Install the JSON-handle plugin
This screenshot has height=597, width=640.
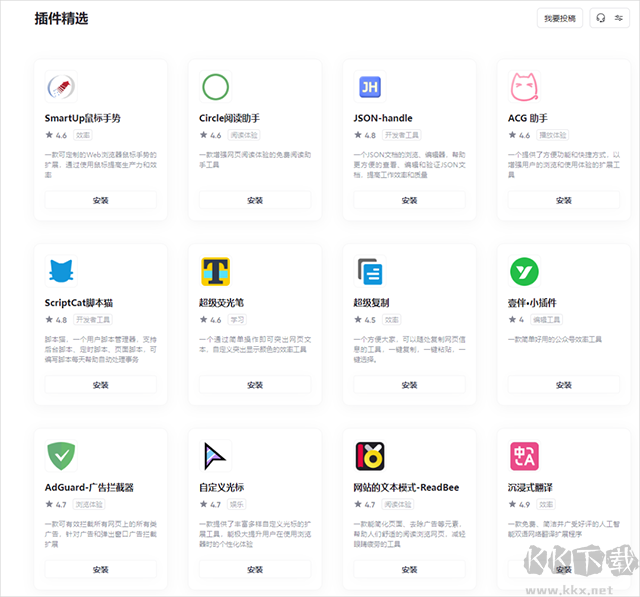(x=409, y=200)
